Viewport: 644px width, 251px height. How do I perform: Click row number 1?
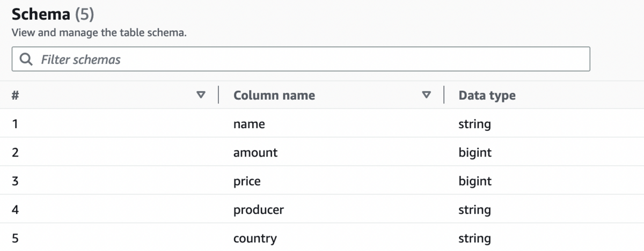pos(14,124)
